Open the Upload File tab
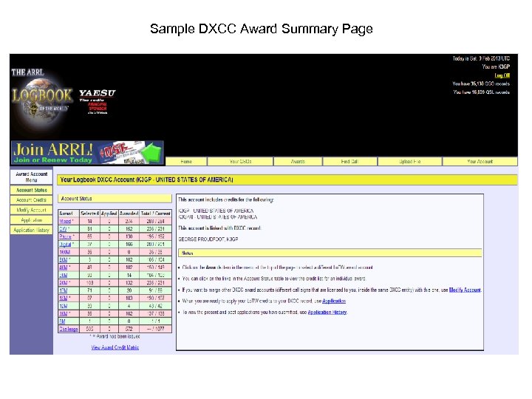 tap(410, 162)
